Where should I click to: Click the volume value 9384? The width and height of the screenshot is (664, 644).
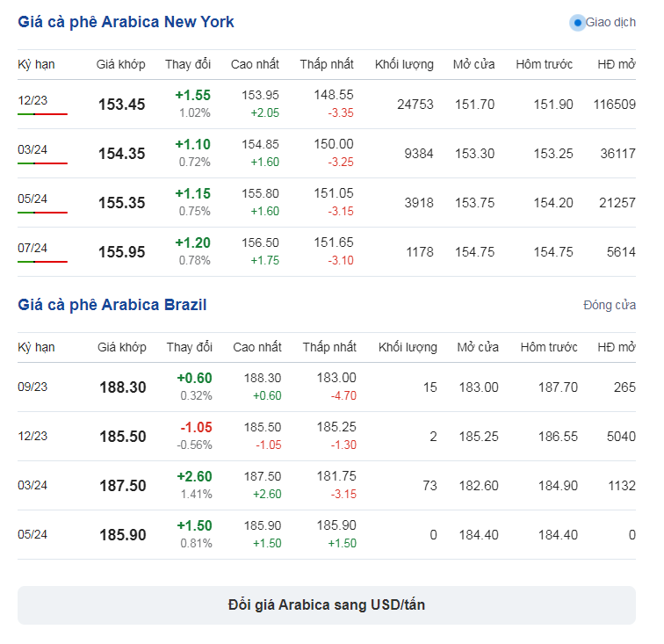(x=418, y=154)
